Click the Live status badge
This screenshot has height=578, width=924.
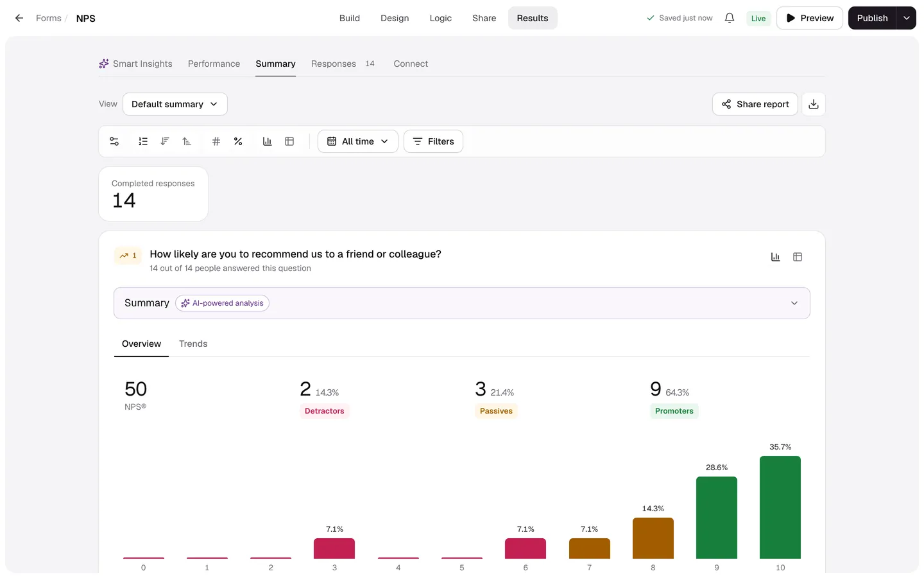coord(758,18)
